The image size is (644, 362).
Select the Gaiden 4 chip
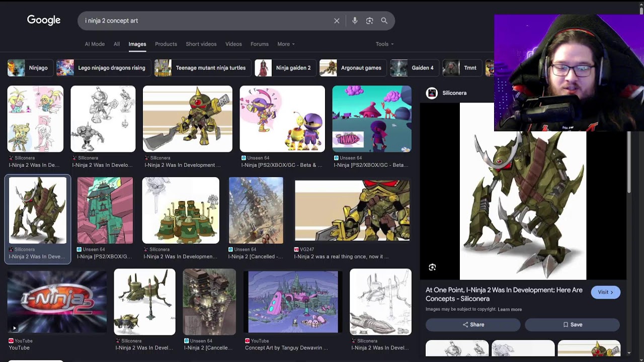[414, 68]
